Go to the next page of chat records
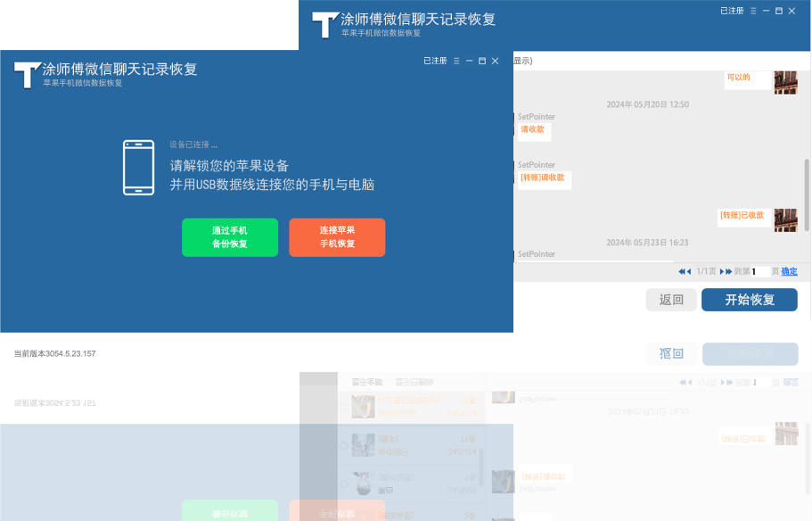Image resolution: width=812 pixels, height=521 pixels. (x=722, y=271)
